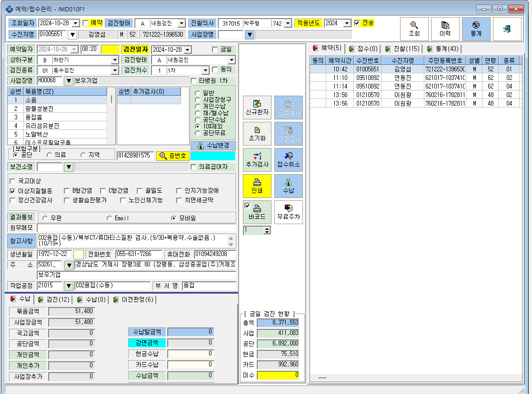Enable the 국고대상 checkbox
This screenshot has height=394, width=532.
(12, 181)
